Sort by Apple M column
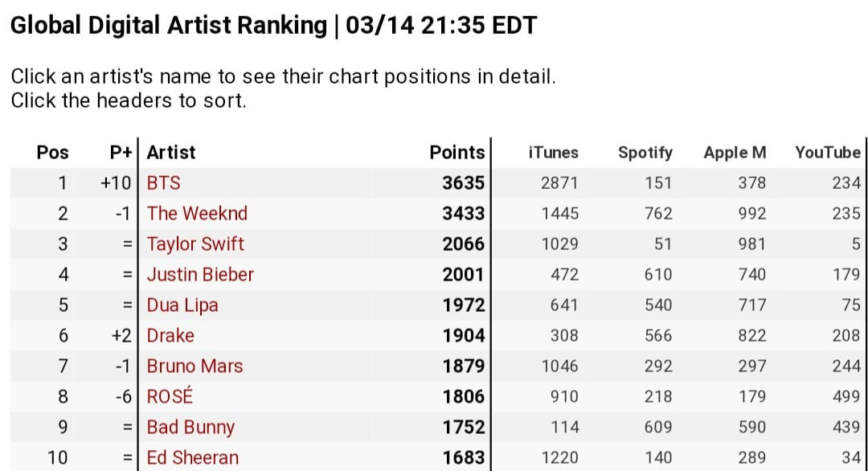The width and height of the screenshot is (868, 471). [x=735, y=153]
